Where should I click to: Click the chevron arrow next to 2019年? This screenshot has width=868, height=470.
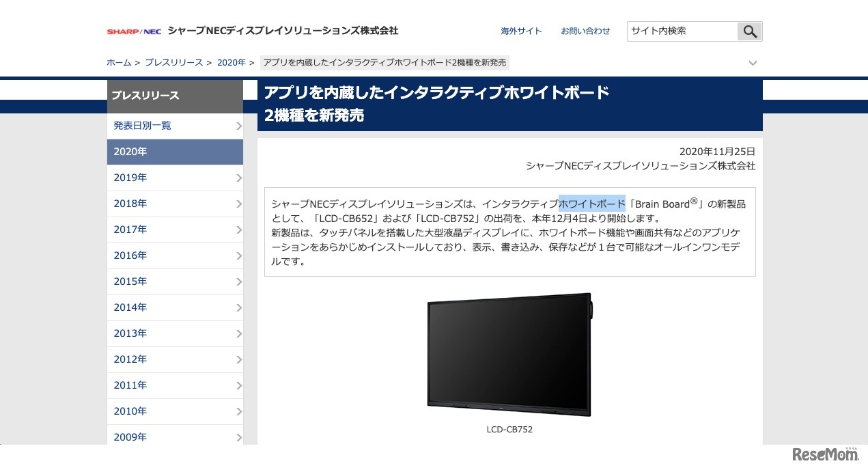238,178
